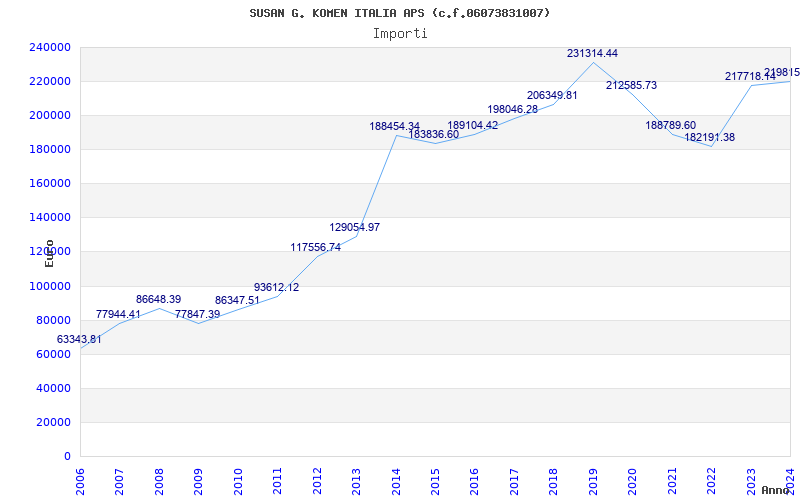Select the data label 129054.97
The image size is (800, 500).
pyautogui.click(x=355, y=228)
